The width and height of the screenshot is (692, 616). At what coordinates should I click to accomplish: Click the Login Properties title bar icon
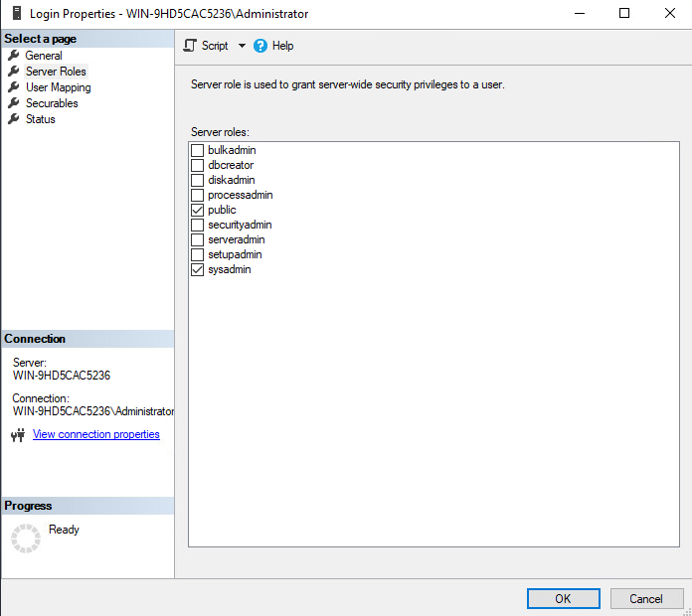point(17,13)
